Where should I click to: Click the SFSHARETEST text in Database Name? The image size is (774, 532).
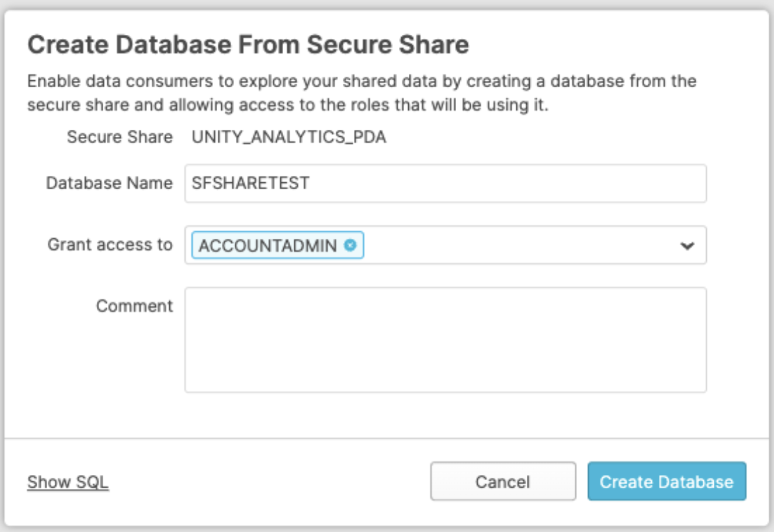pos(251,183)
